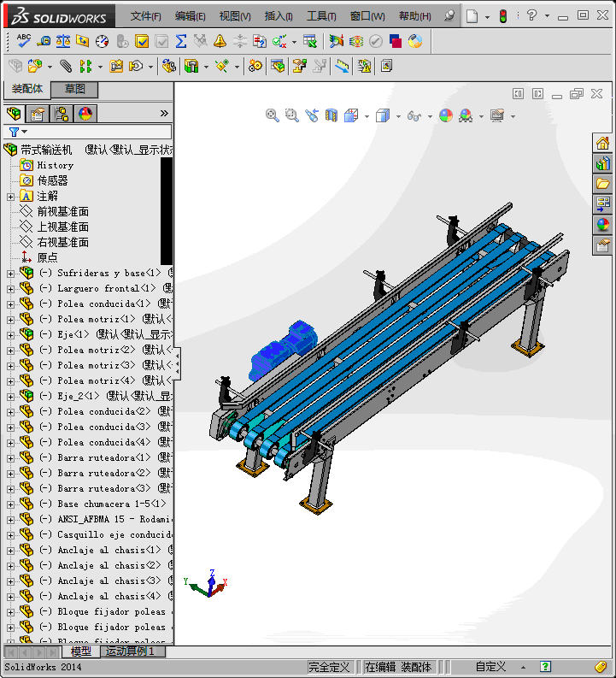616x678 pixels.
Task: Click the Section View icon
Action: point(331,115)
